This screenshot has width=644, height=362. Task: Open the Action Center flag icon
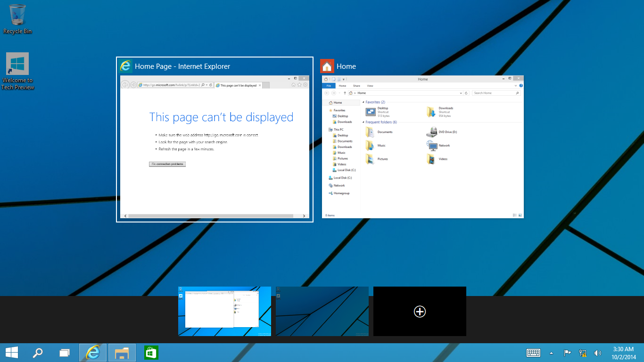(568, 353)
